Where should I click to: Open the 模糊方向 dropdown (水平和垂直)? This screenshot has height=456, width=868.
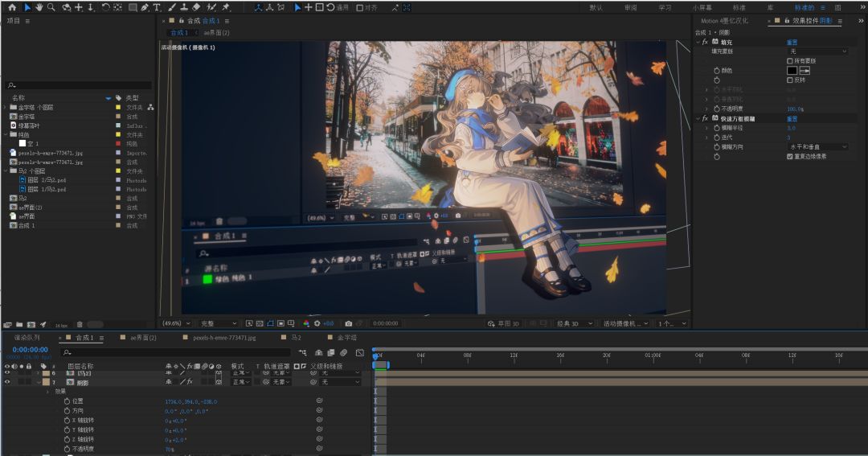(x=817, y=146)
